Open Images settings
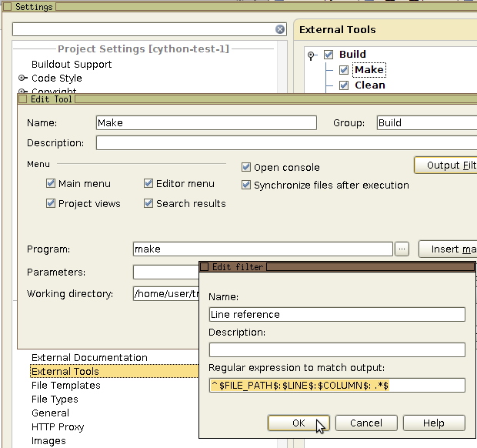The image size is (477, 448). coord(48,441)
